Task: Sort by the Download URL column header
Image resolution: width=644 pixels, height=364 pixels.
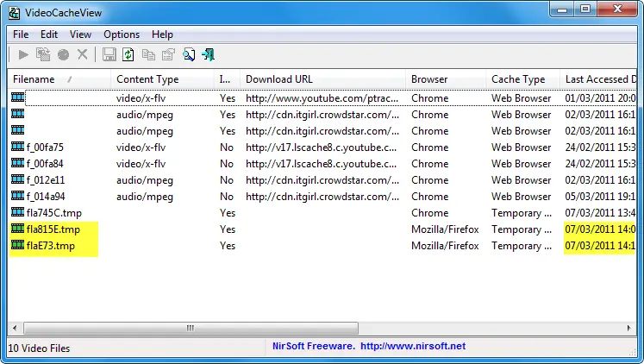Action: click(322, 79)
